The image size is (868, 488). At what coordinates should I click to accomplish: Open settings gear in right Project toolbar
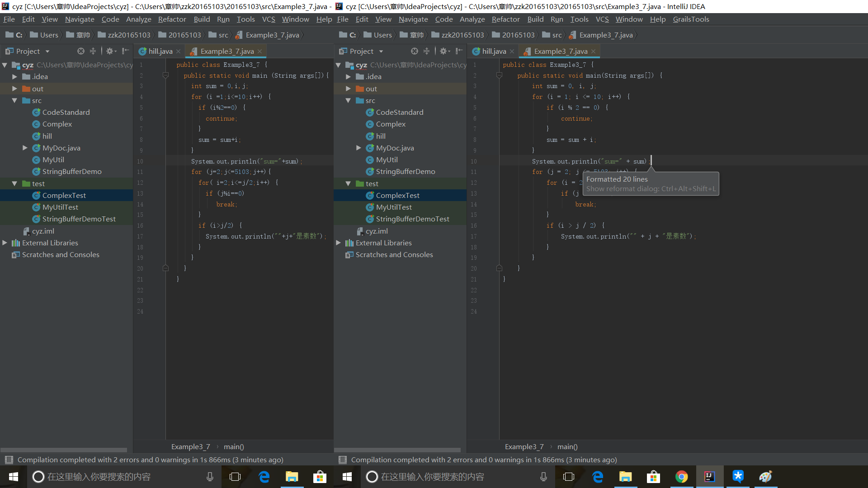click(x=444, y=51)
